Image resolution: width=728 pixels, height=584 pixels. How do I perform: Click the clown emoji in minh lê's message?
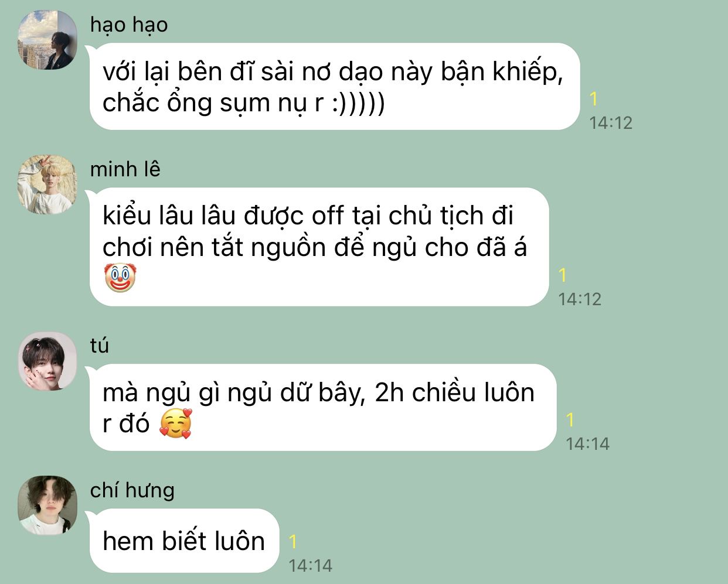120,278
